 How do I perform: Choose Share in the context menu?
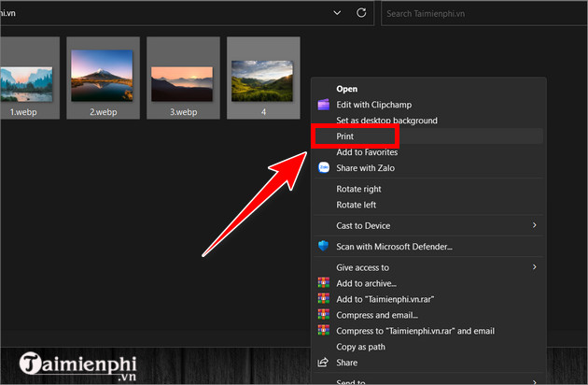click(428, 363)
